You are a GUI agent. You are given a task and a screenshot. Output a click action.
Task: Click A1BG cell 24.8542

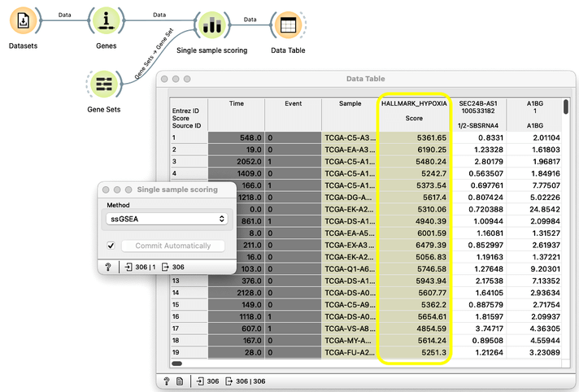tap(535, 209)
